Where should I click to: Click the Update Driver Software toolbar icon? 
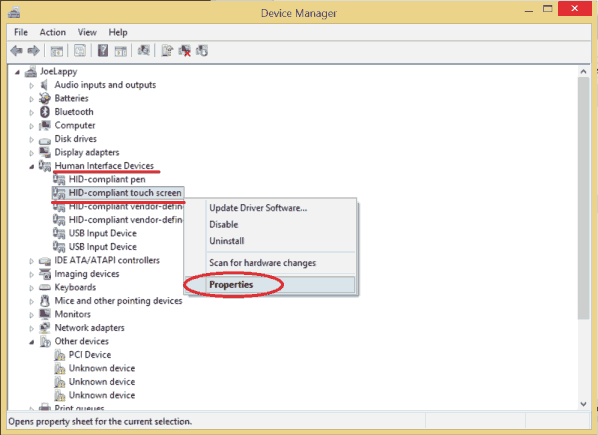click(x=167, y=50)
